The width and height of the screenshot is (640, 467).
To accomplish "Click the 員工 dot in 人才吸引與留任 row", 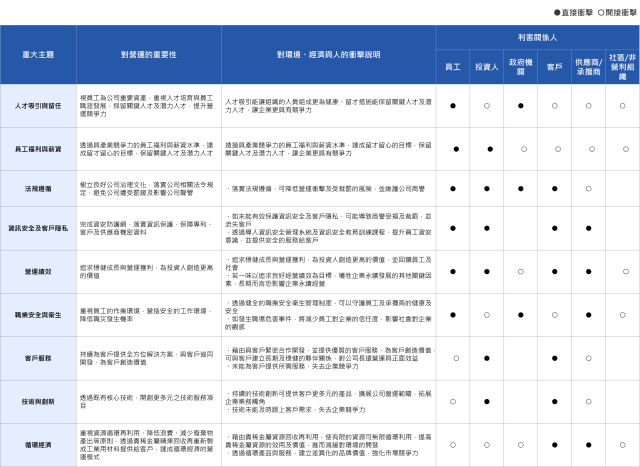I will [453, 105].
